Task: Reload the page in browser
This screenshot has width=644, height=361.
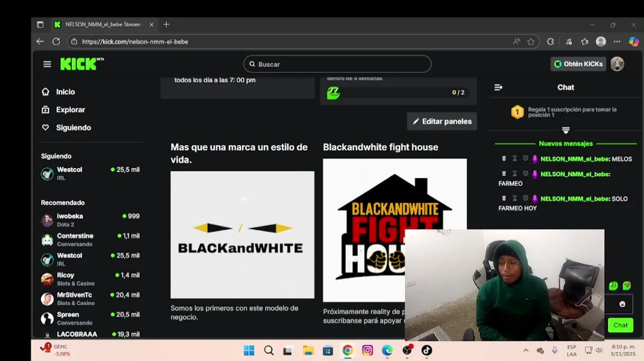Action: point(56,42)
